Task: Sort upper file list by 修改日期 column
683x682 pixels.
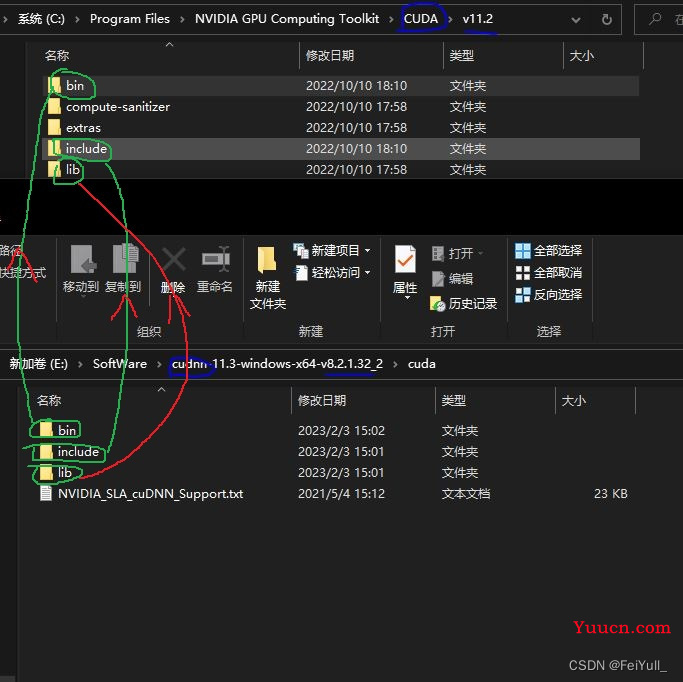Action: point(330,56)
